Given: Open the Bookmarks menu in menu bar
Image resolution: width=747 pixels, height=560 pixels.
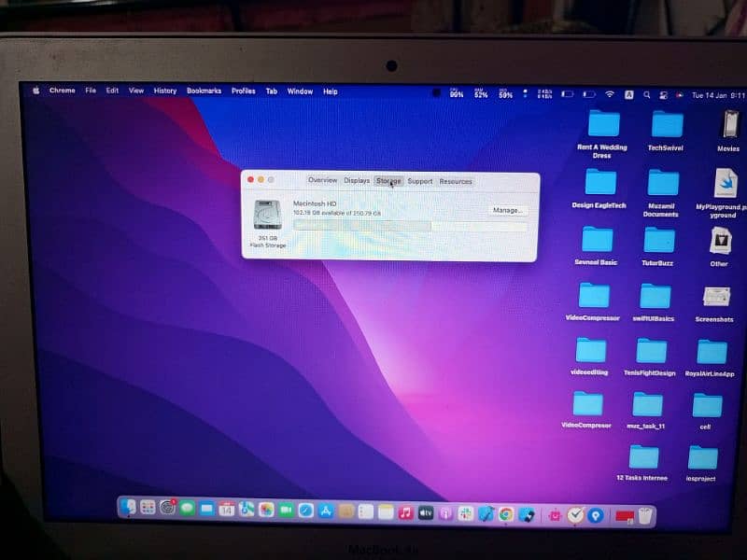Looking at the screenshot, I should pos(204,91).
